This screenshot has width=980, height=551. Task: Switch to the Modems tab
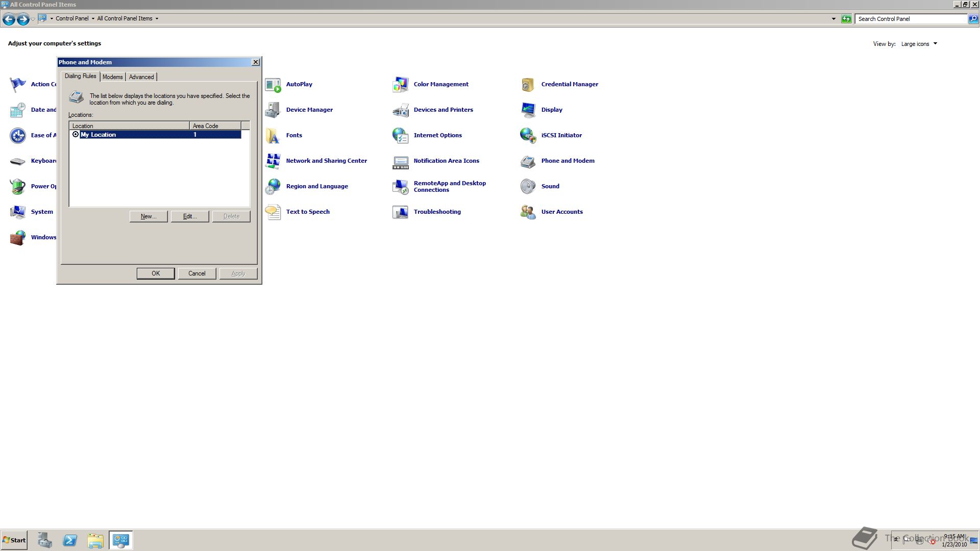(x=112, y=77)
